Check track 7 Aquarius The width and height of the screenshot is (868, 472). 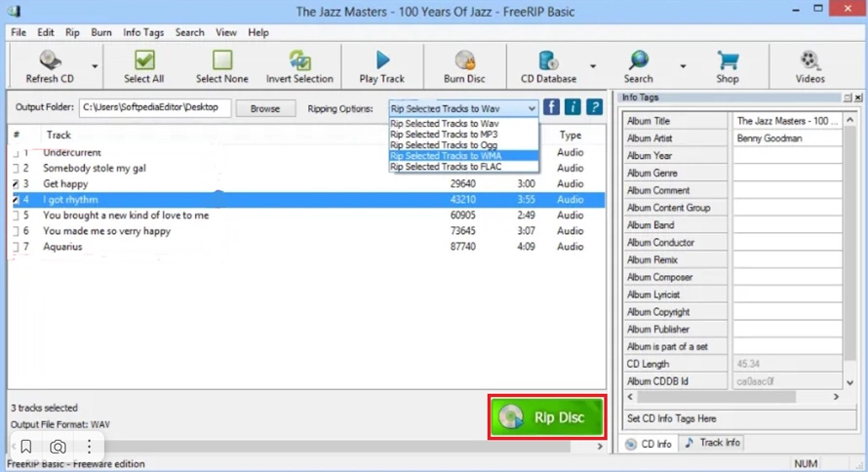tap(16, 247)
